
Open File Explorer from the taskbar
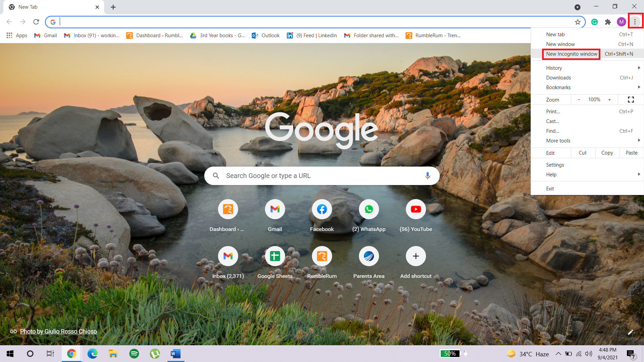pos(113,354)
